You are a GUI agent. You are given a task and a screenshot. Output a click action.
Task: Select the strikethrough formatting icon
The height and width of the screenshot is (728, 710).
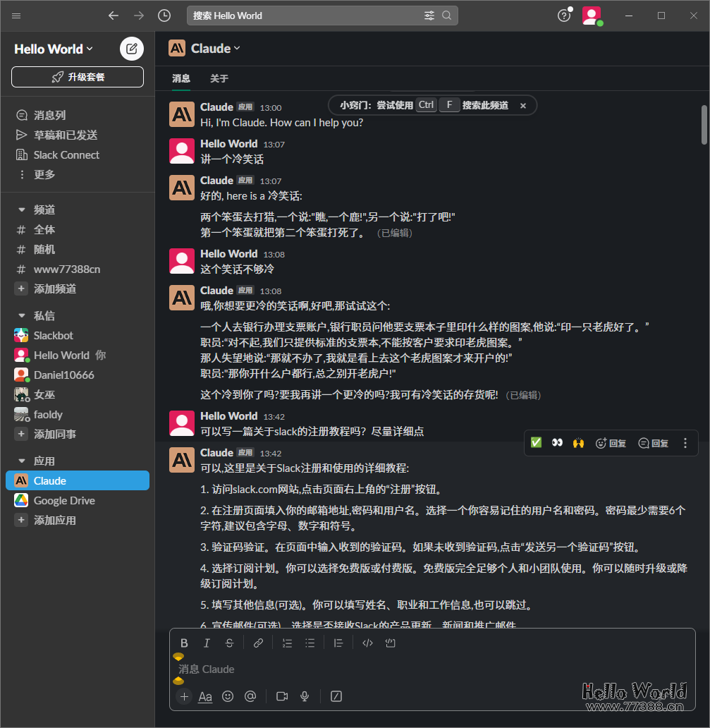tap(229, 643)
